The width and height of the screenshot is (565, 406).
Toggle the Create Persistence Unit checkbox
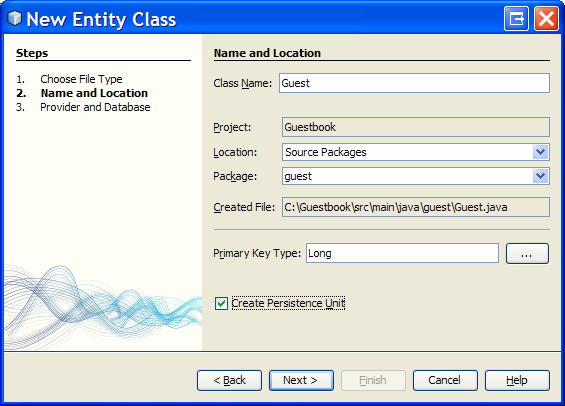[221, 303]
